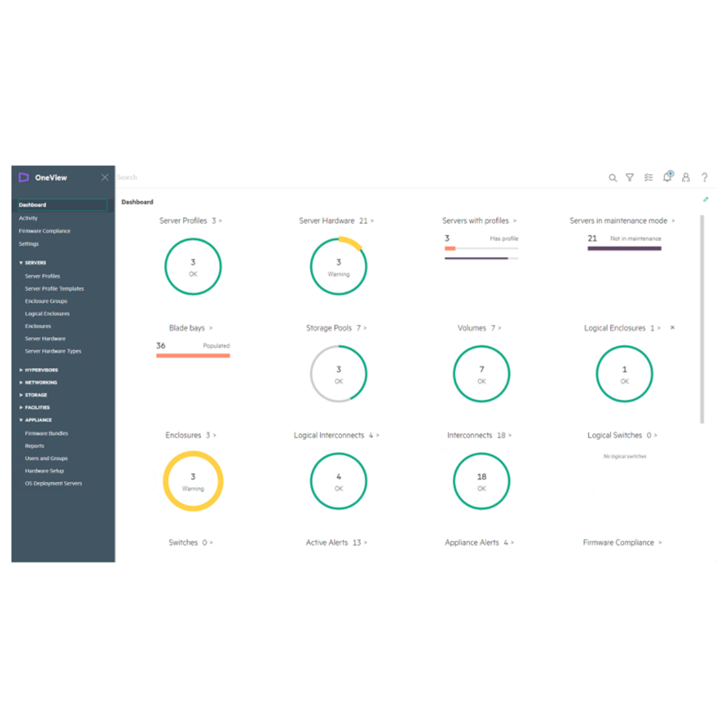728x728 pixels.
Task: Click the OneView logo in the sidebar
Action: (x=24, y=177)
